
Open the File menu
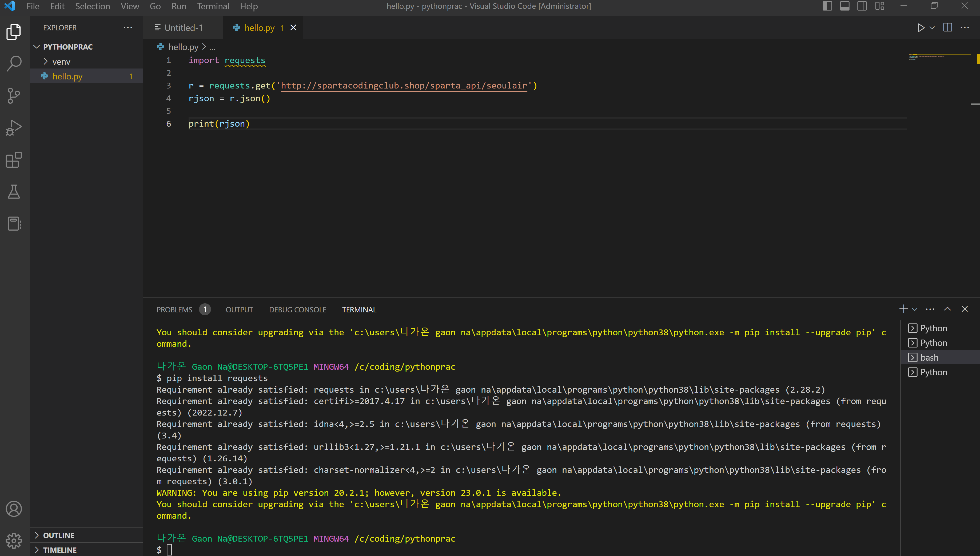(33, 6)
